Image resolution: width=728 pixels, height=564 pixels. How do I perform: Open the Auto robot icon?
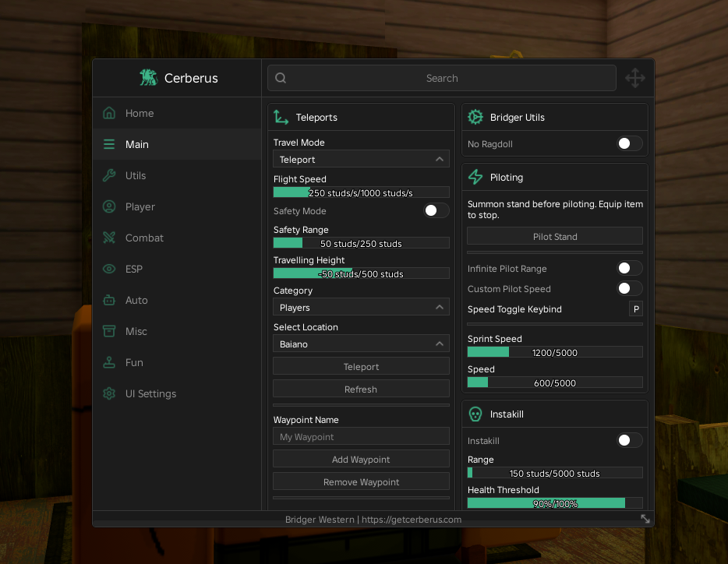(109, 300)
